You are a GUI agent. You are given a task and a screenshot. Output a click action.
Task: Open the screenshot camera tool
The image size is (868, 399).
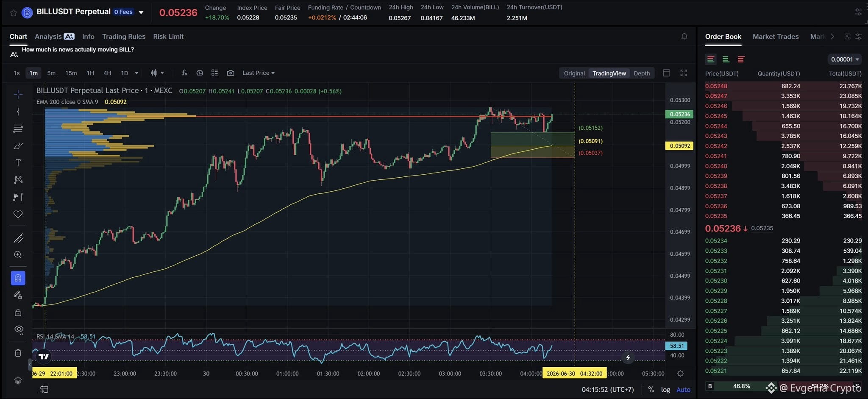click(x=231, y=73)
